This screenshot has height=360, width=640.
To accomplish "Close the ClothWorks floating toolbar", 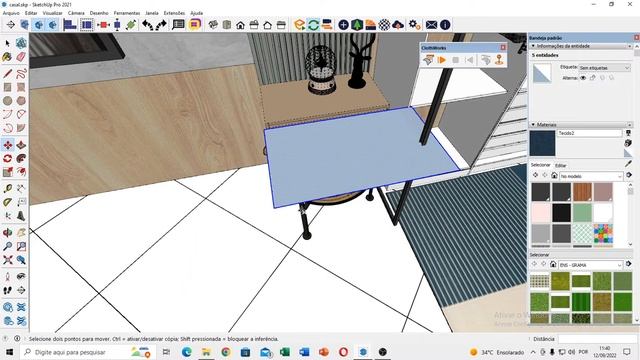I will pyautogui.click(x=503, y=47).
